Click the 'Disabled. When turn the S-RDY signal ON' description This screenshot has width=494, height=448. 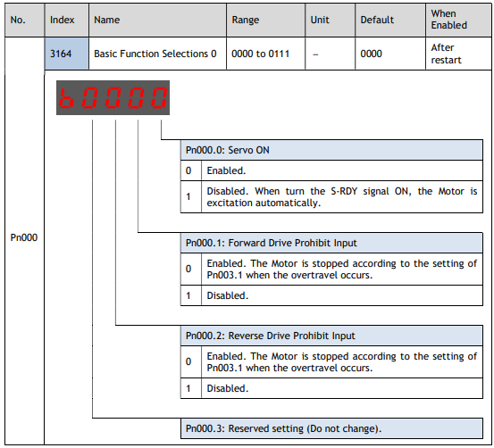342,196
